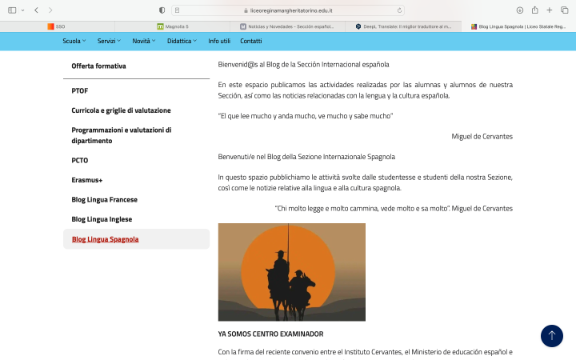Click the YA SOMOS CENTRO EXAMINADOR heading
Screen dimensions: 576x360
click(271, 334)
